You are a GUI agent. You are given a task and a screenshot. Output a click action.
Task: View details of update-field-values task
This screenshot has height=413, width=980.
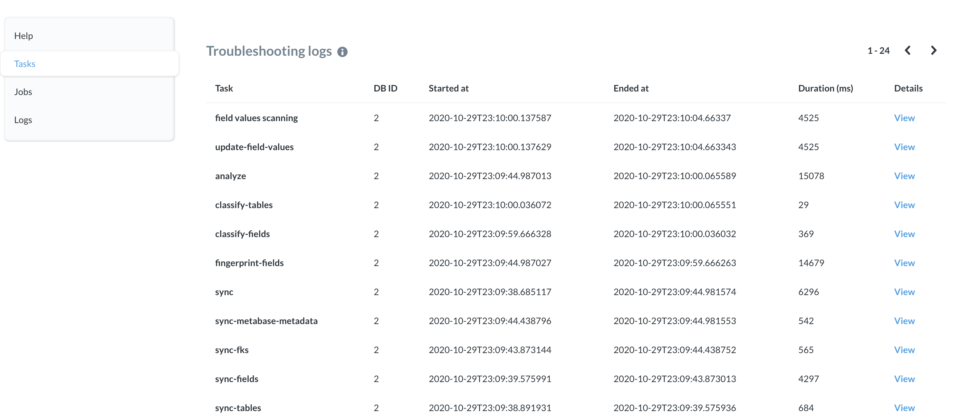coord(904,147)
